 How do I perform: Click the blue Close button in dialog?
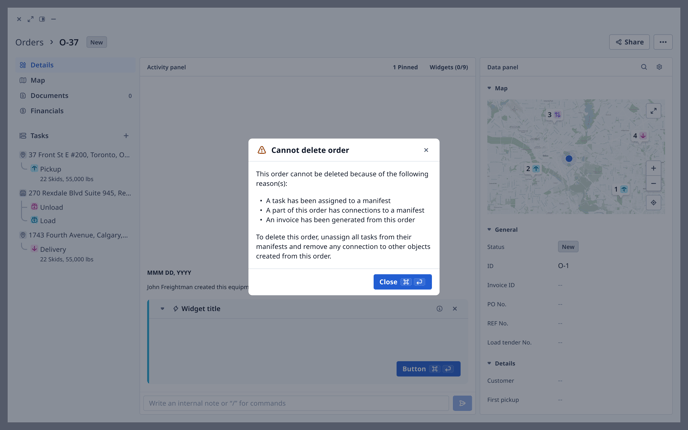coord(402,282)
